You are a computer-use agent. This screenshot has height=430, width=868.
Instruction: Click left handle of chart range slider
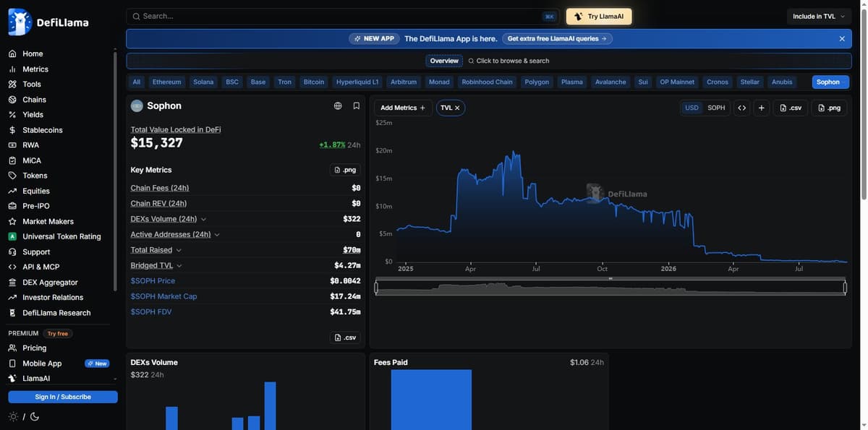[x=376, y=288]
